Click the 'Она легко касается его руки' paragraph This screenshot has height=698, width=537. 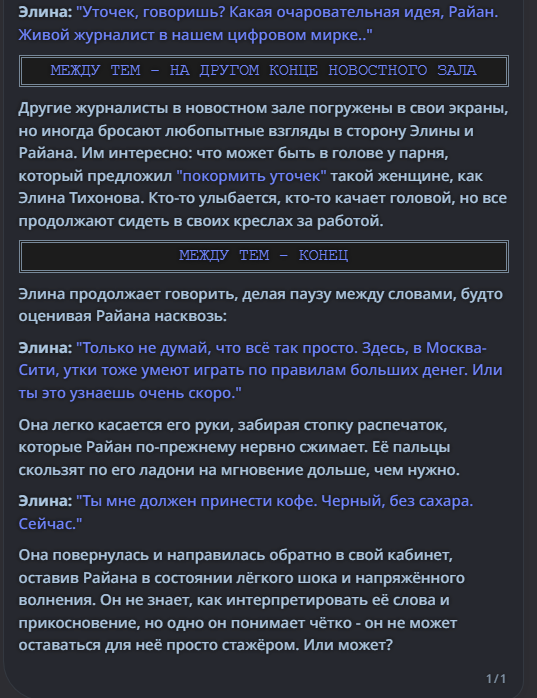[x=239, y=447]
